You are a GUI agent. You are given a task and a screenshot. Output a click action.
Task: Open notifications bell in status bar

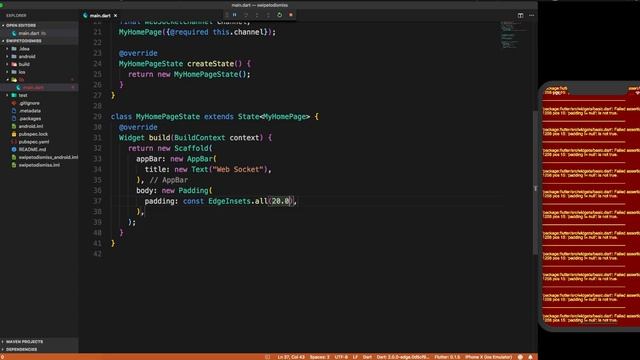pos(530,357)
